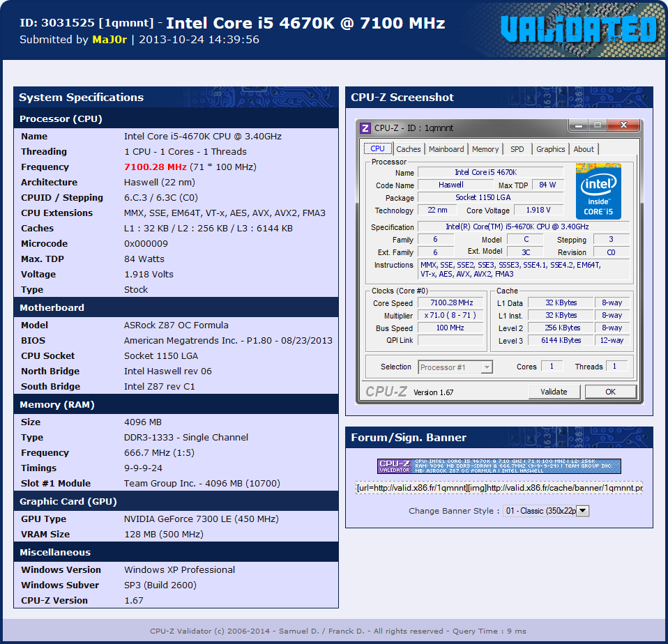Click the Max TDP 84 W field
Viewport: 668px width, 644px height.
pyautogui.click(x=547, y=185)
